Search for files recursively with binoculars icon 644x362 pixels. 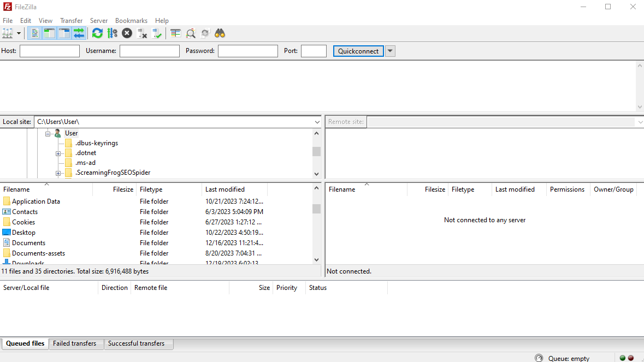220,33
